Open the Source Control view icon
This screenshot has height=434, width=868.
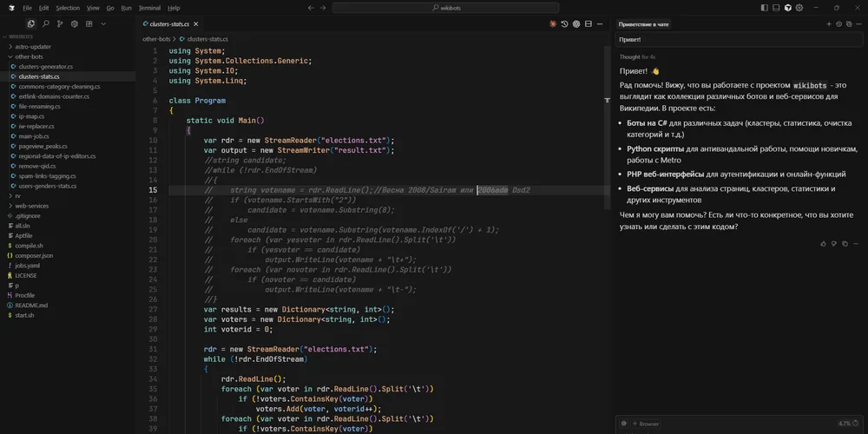[60, 24]
